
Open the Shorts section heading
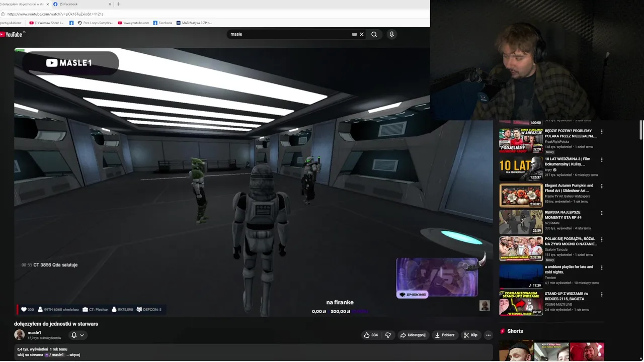[515, 331]
